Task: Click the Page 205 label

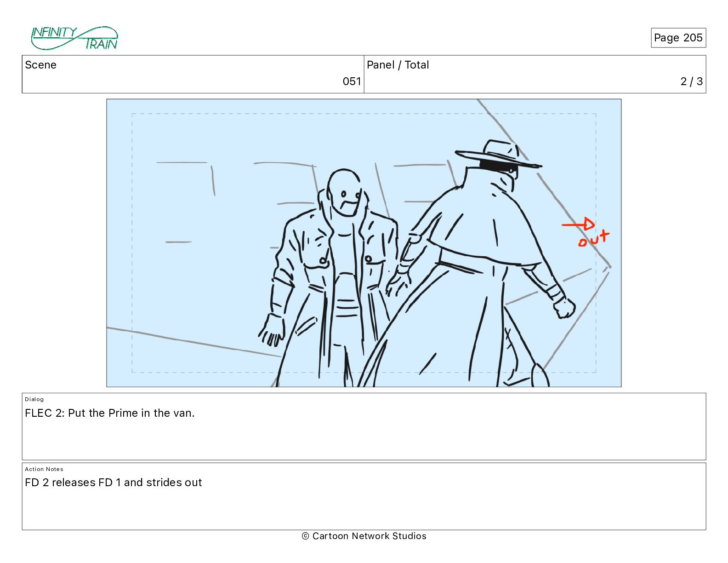Action: coord(678,38)
